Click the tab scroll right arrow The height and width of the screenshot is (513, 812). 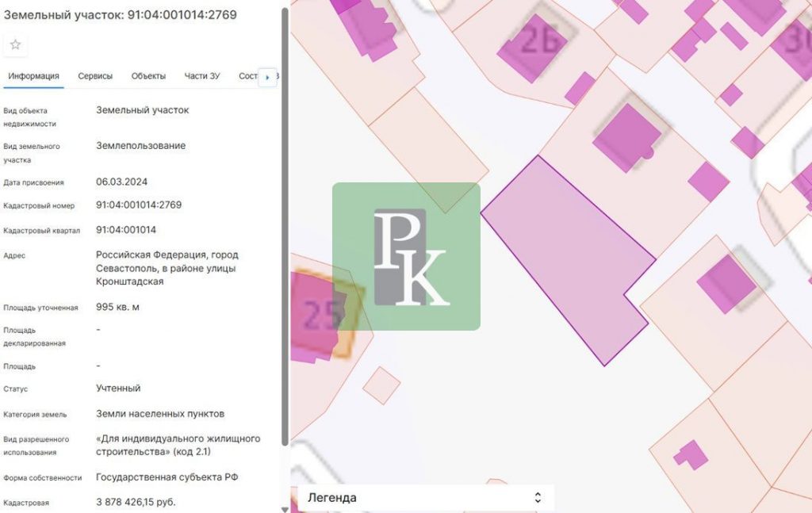point(267,77)
